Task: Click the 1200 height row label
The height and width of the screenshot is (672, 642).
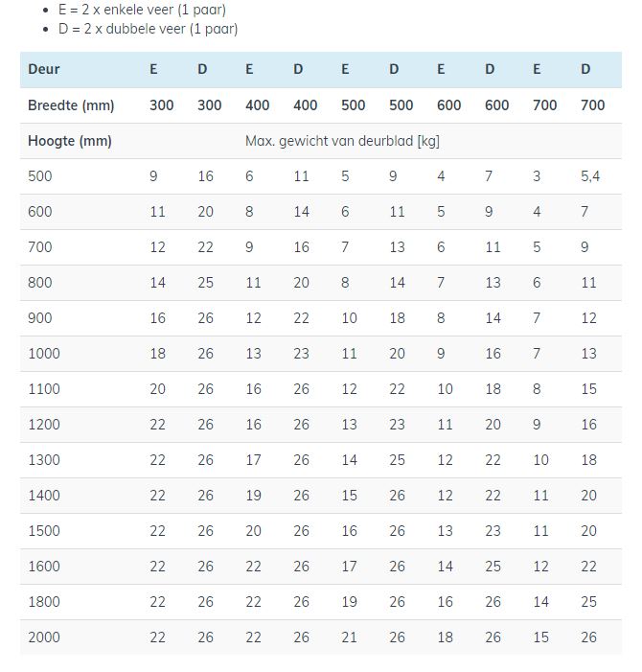Action: 43,425
